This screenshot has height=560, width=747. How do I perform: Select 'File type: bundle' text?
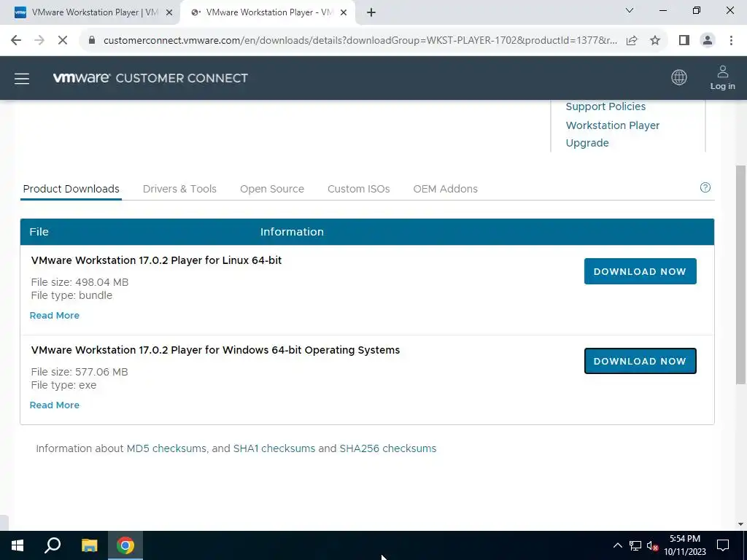[x=71, y=295]
